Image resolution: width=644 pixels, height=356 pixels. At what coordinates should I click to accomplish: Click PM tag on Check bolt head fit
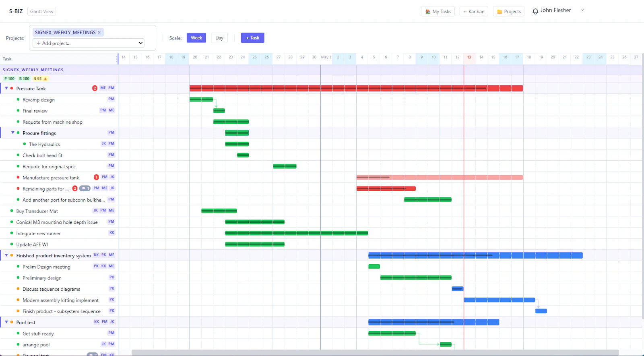pyautogui.click(x=111, y=155)
